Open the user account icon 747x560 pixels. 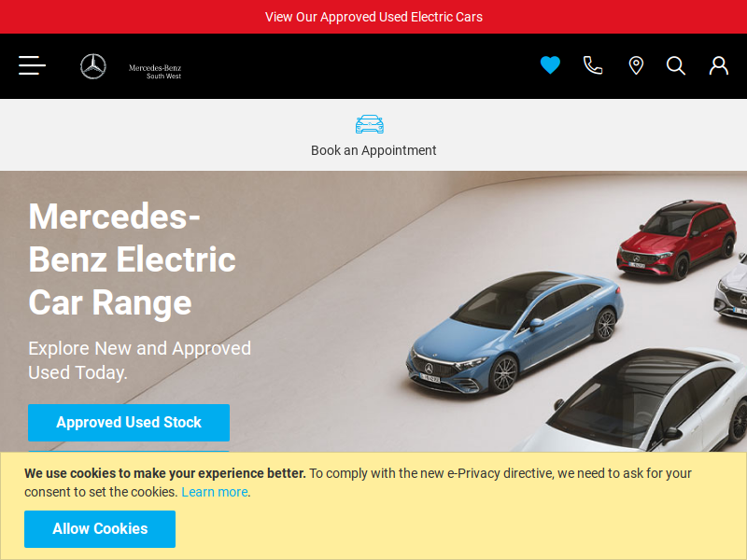click(718, 65)
